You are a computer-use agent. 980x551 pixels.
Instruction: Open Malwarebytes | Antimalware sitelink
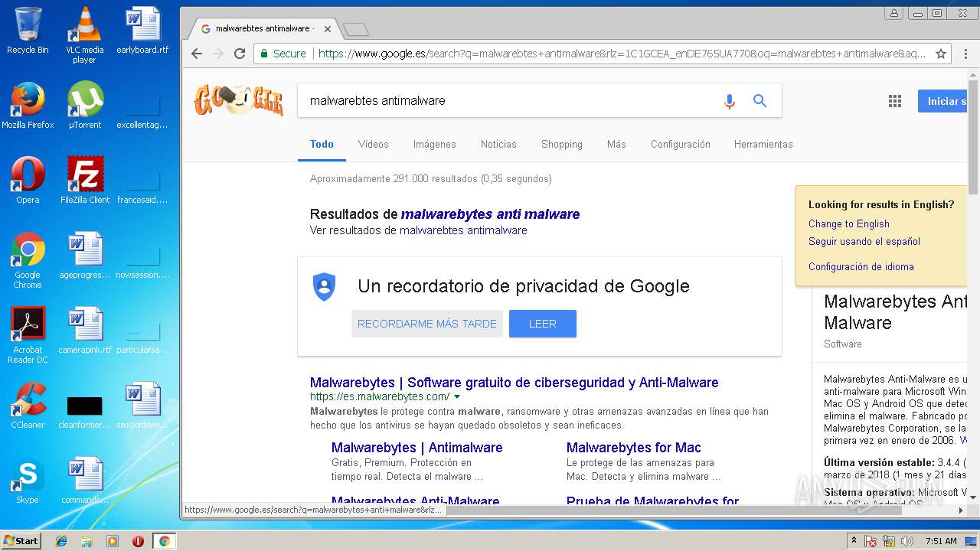[417, 448]
